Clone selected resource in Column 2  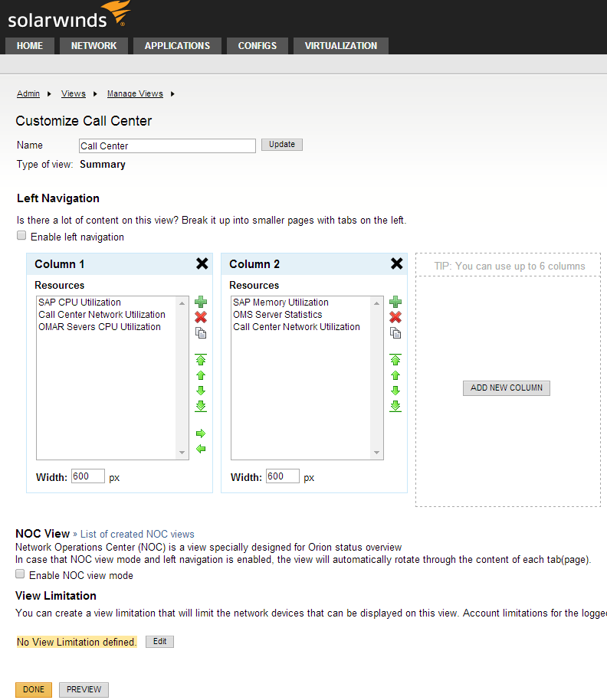pyautogui.click(x=395, y=333)
